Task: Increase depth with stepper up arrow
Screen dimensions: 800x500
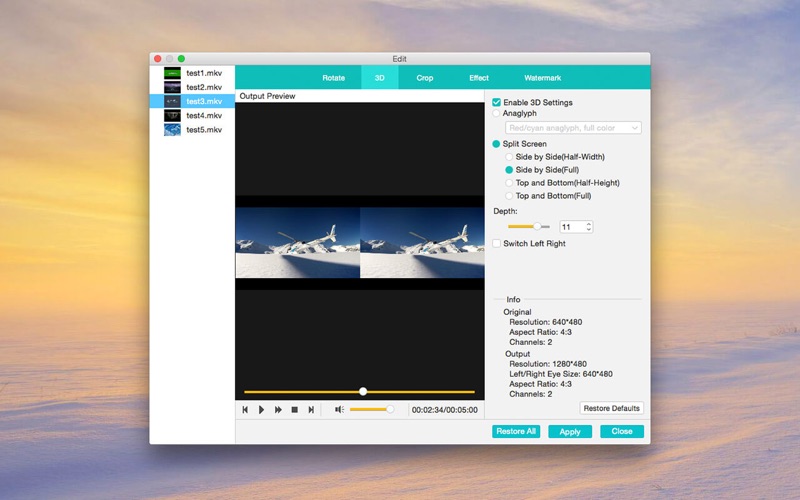Action: pos(589,223)
